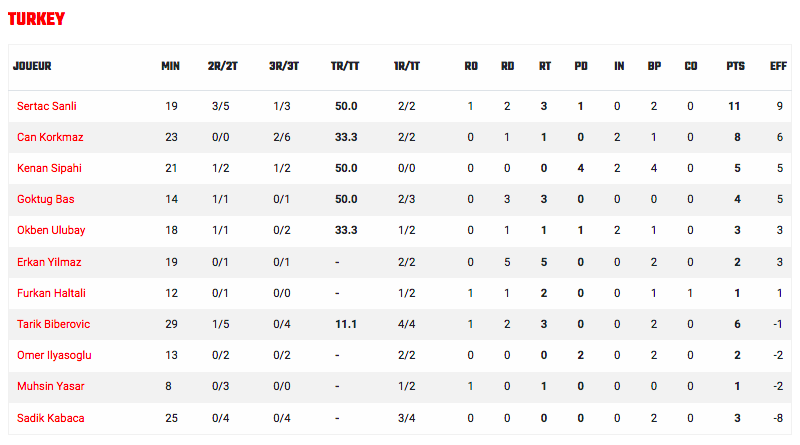Image resolution: width=800 pixels, height=445 pixels.
Task: Open Omer Ilyasoglu player link
Action: point(54,356)
